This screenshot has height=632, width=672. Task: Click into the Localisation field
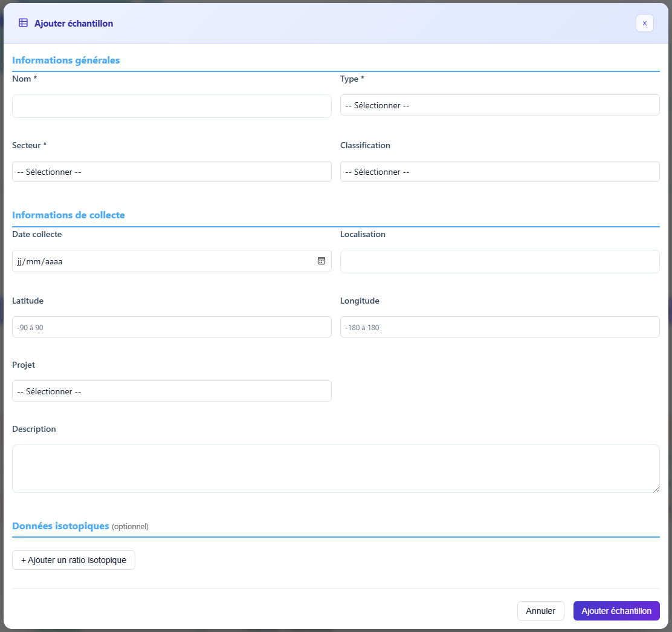pyautogui.click(x=499, y=261)
